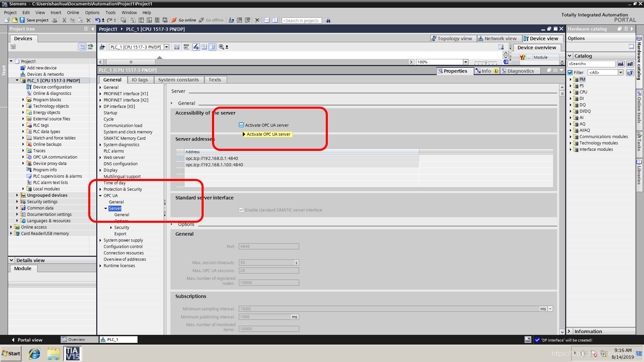Collapse the Catalog section header

(570, 56)
